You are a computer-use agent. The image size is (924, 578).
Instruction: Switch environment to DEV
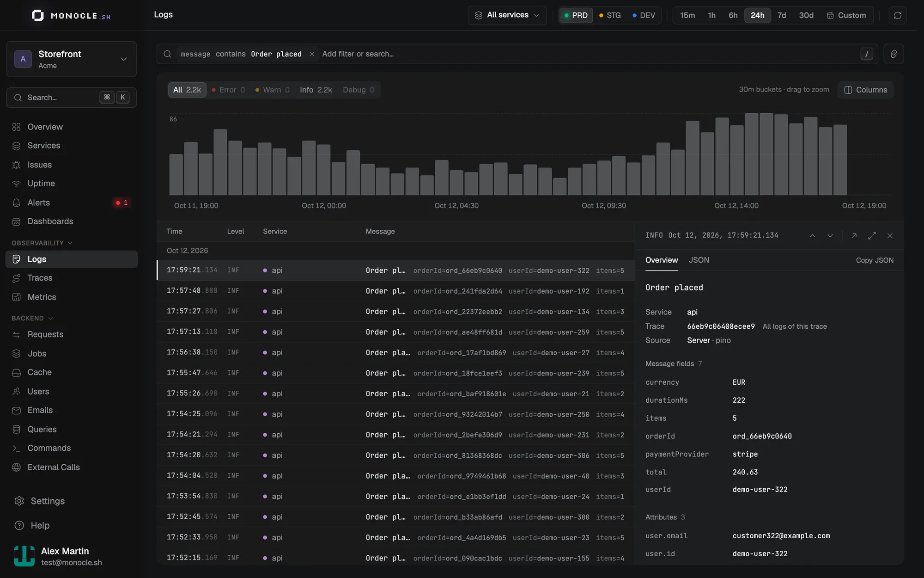click(x=644, y=15)
